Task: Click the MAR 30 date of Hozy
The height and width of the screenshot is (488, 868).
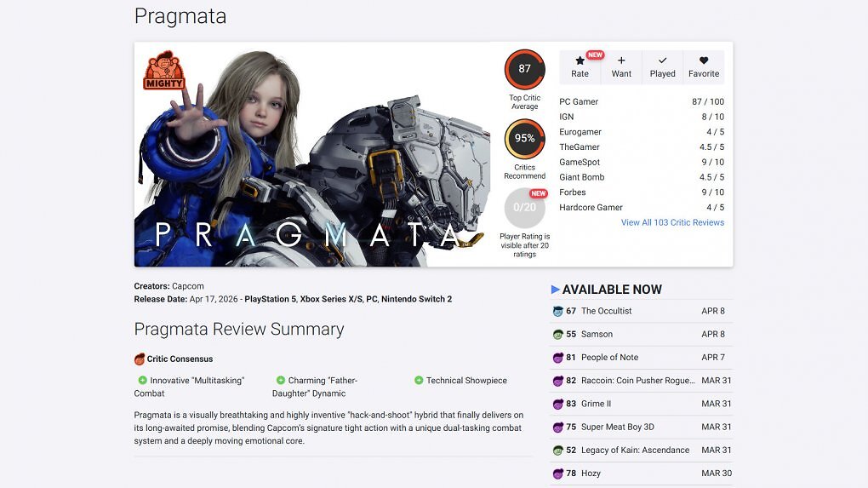Action: pyautogui.click(x=717, y=474)
